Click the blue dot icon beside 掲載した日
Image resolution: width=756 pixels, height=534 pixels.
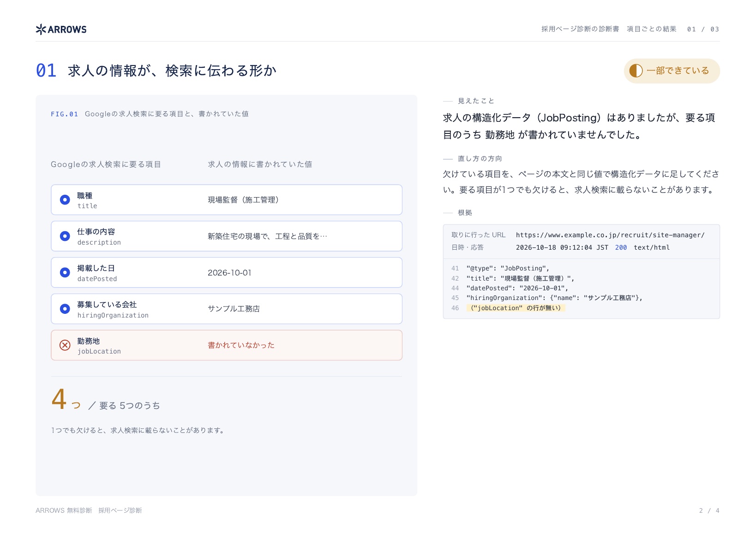[65, 272]
